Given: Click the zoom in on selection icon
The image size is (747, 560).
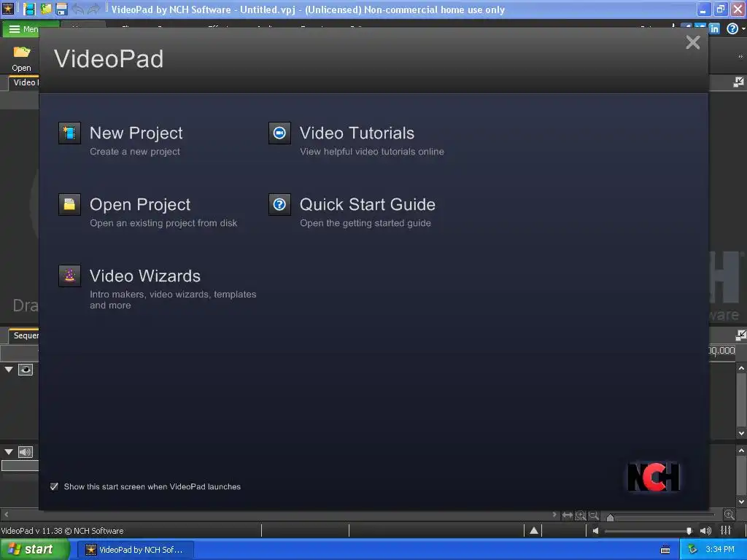Looking at the screenshot, I should [x=580, y=515].
